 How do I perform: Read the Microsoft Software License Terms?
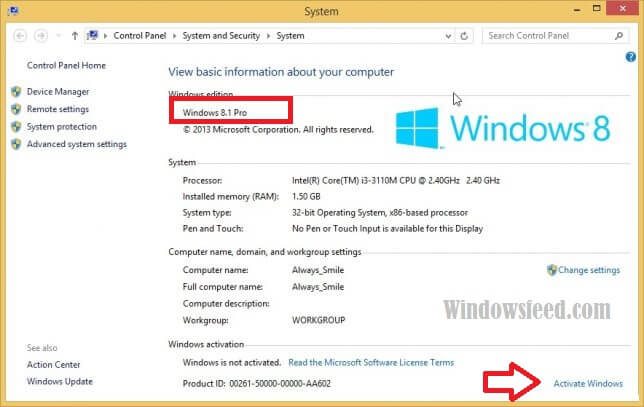(371, 363)
